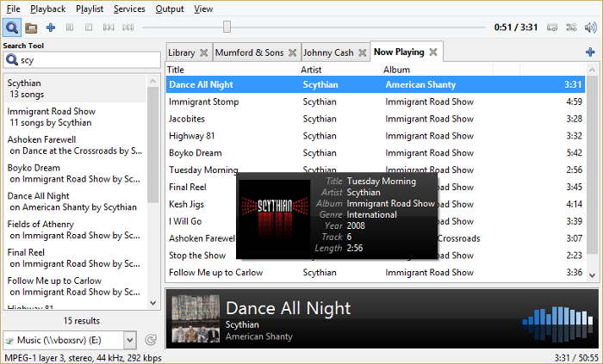Click the playback seek slider handle
This screenshot has width=603, height=364.
(x=226, y=28)
